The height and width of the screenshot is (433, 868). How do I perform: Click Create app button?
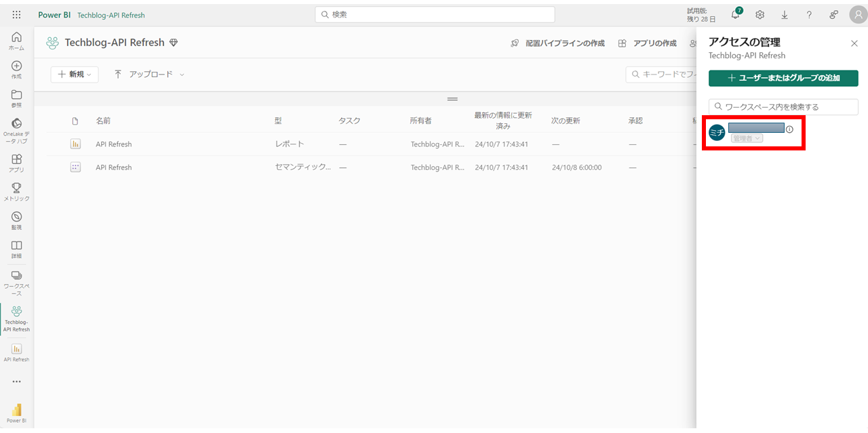tap(648, 43)
